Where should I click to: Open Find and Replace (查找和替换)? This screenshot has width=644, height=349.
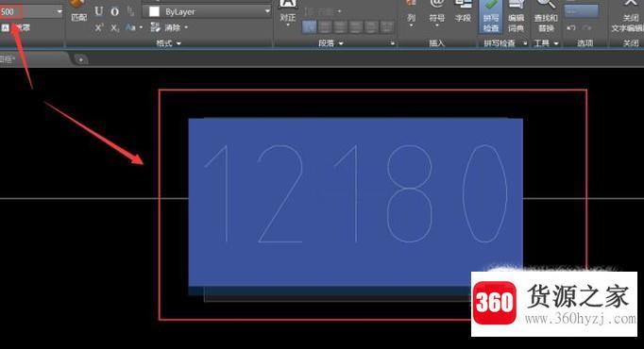[x=546, y=16]
